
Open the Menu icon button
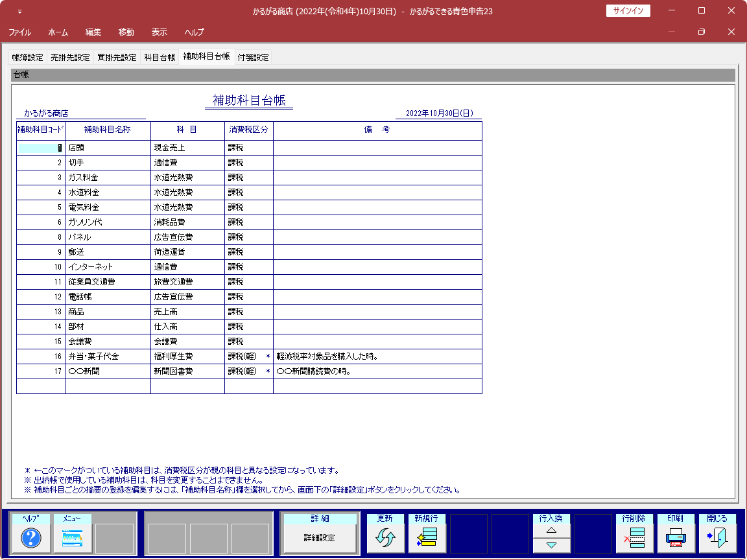click(x=72, y=538)
